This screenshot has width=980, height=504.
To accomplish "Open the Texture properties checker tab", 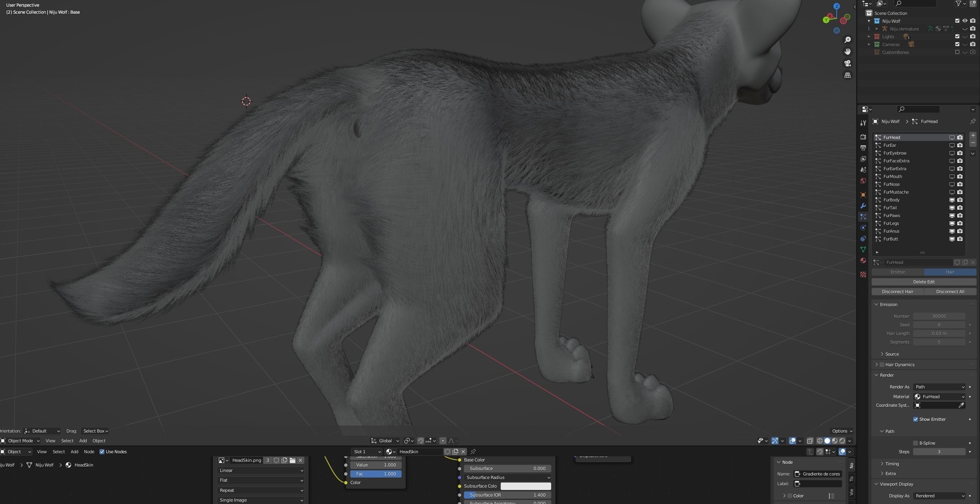I will pyautogui.click(x=863, y=274).
